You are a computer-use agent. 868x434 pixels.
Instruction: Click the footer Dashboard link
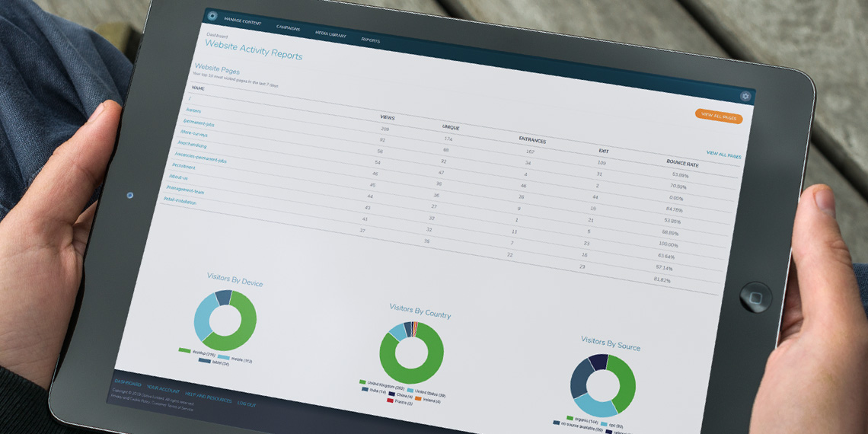click(126, 382)
